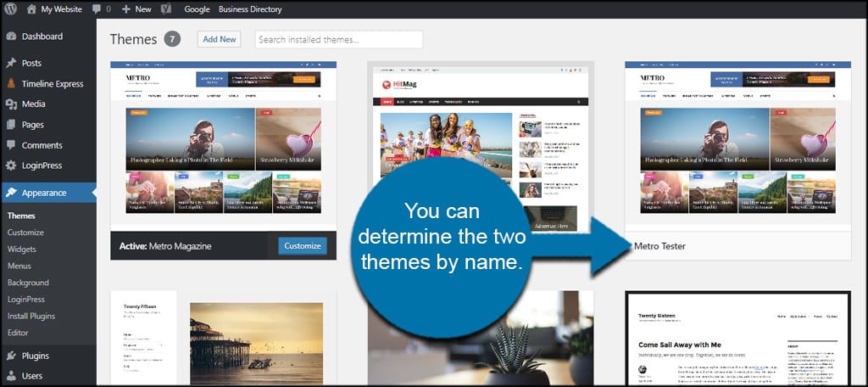
Task: Click the Users person icon
Action: tap(11, 376)
